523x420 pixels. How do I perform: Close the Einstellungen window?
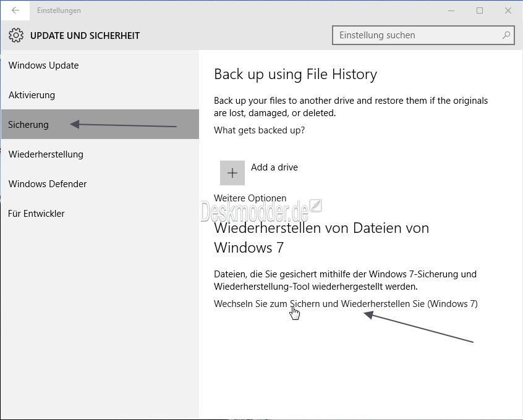[508, 10]
